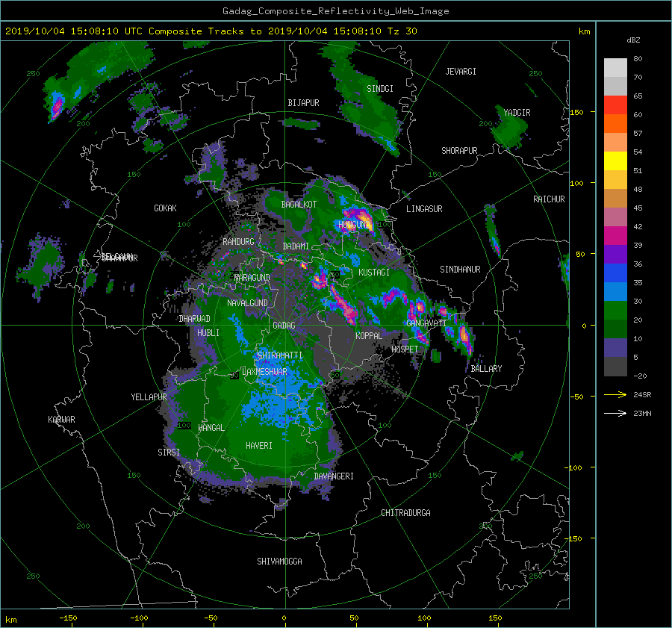Click the NAVALGUND city label
The height and width of the screenshot is (628, 672).
point(247,303)
